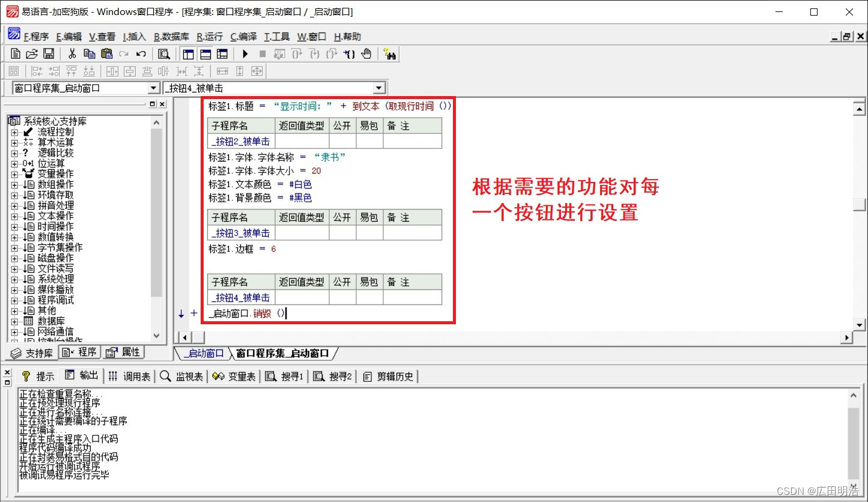Click the Open folder toolbar icon

[32, 54]
